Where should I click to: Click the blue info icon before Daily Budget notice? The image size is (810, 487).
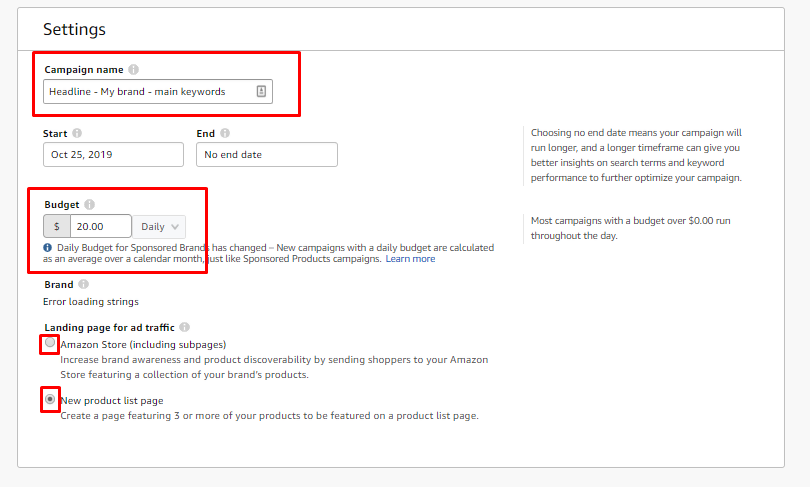coord(48,248)
